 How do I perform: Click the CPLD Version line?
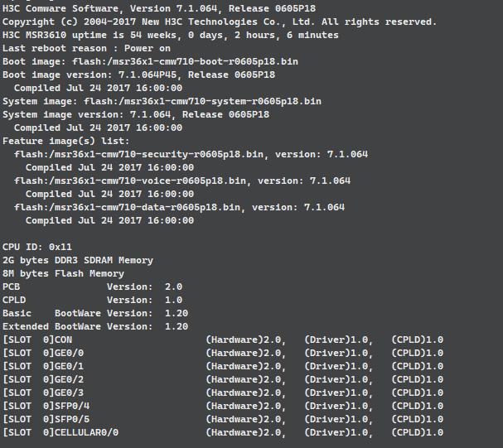(93, 300)
